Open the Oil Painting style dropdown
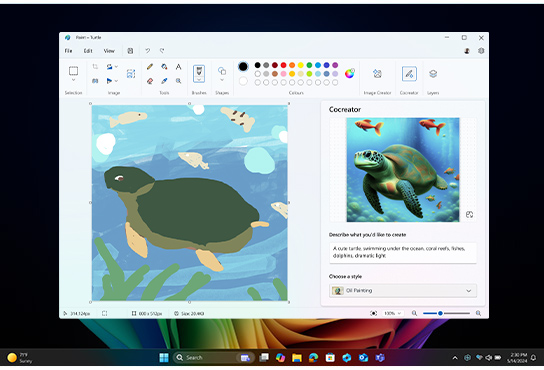544x370 pixels. click(403, 291)
